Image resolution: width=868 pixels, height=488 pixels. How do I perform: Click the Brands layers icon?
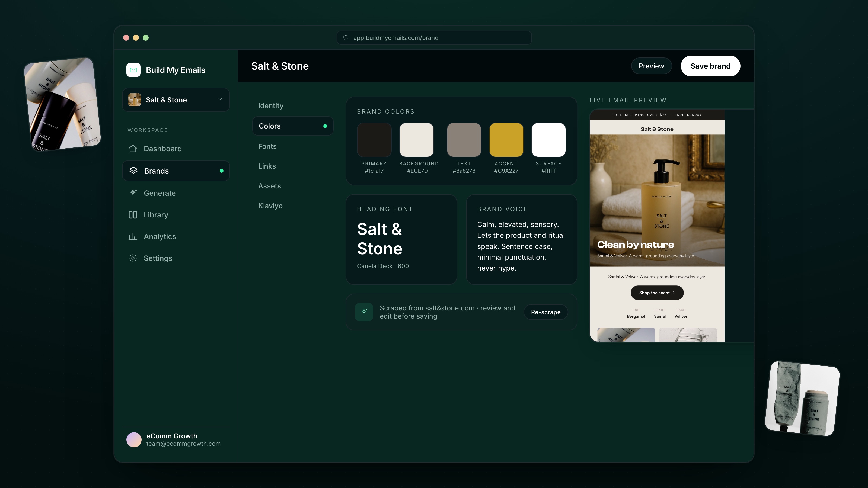point(133,171)
